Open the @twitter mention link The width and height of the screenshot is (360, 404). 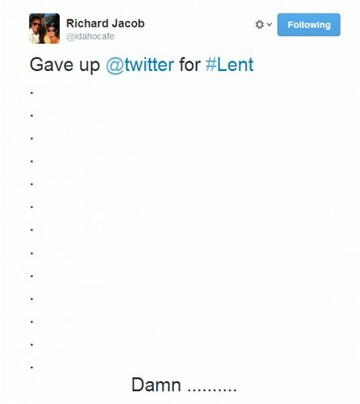coord(140,64)
